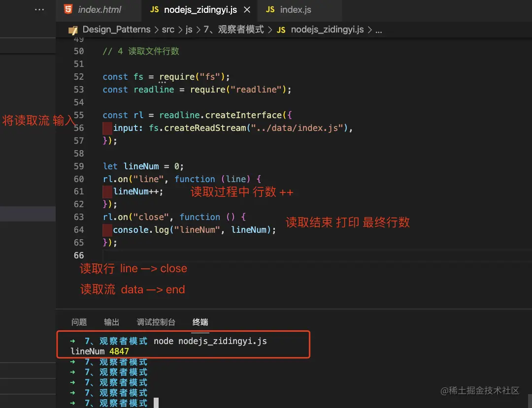The height and width of the screenshot is (408, 532).
Task: Click lineNum++ statement on line 61
Action: point(138,191)
